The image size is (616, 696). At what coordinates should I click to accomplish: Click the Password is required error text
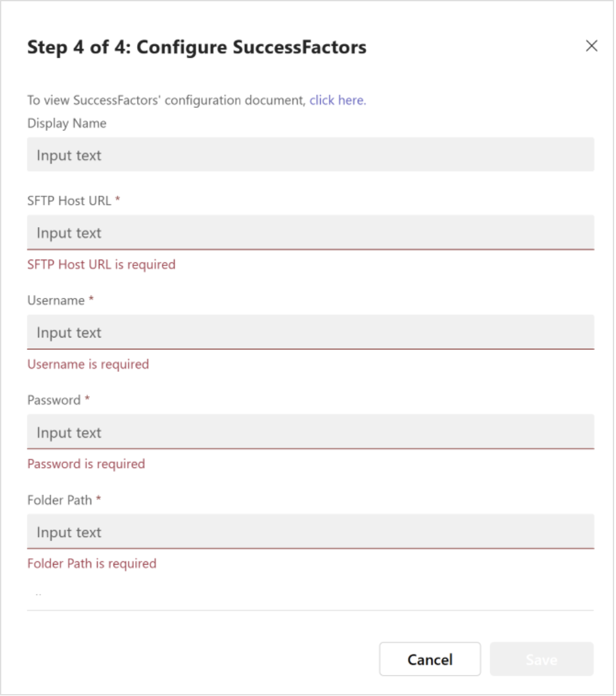pyautogui.click(x=85, y=464)
